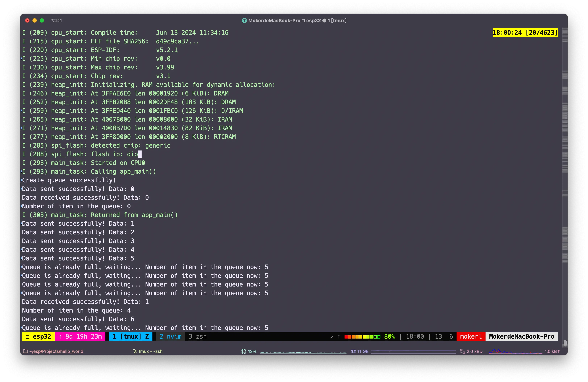Viewport: 588px width, 382px height.
Task: Click the line Compile time: Jun 13 2024 11:34:16
Action: pyautogui.click(x=125, y=33)
